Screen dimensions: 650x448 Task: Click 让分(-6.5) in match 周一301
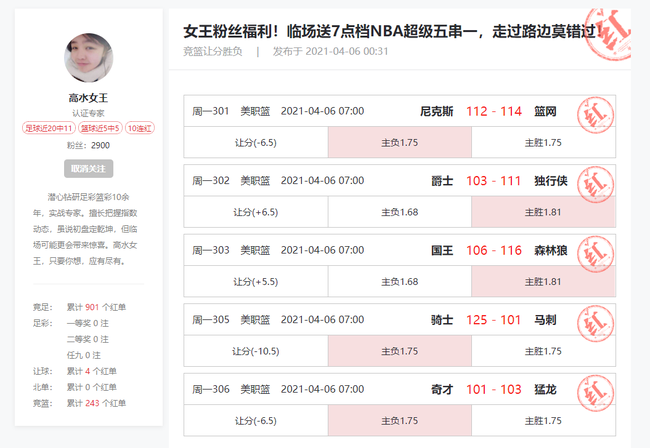(256, 143)
